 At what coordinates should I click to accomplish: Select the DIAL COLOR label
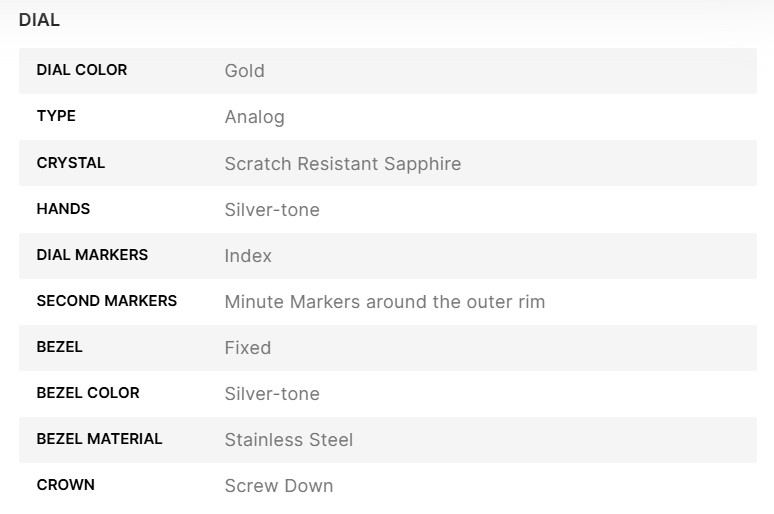[x=82, y=70]
